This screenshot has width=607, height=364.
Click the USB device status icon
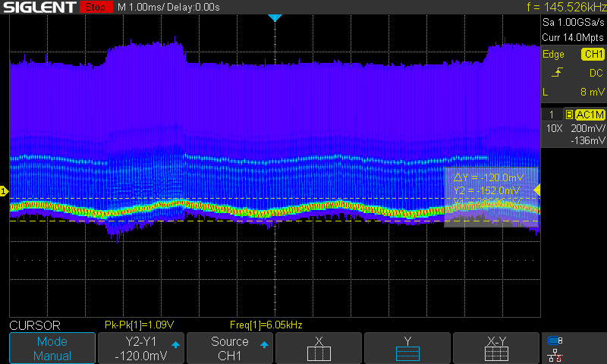(x=555, y=340)
